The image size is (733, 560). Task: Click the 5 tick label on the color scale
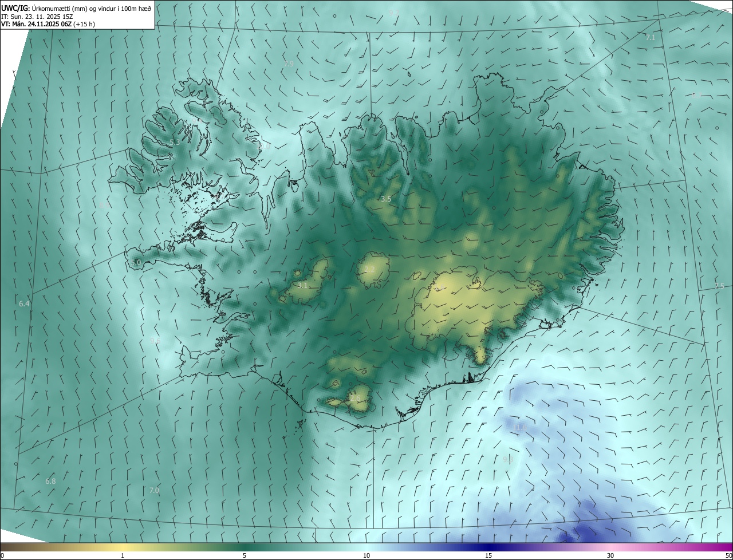(245, 555)
